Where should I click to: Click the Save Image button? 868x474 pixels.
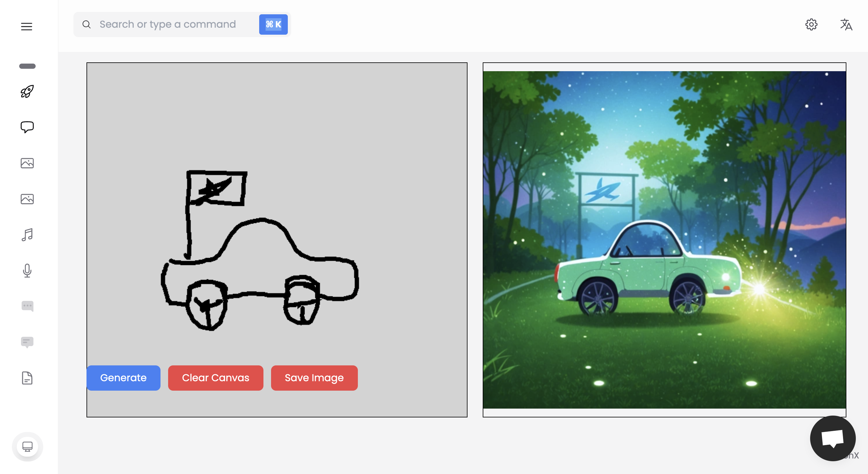[x=314, y=378]
